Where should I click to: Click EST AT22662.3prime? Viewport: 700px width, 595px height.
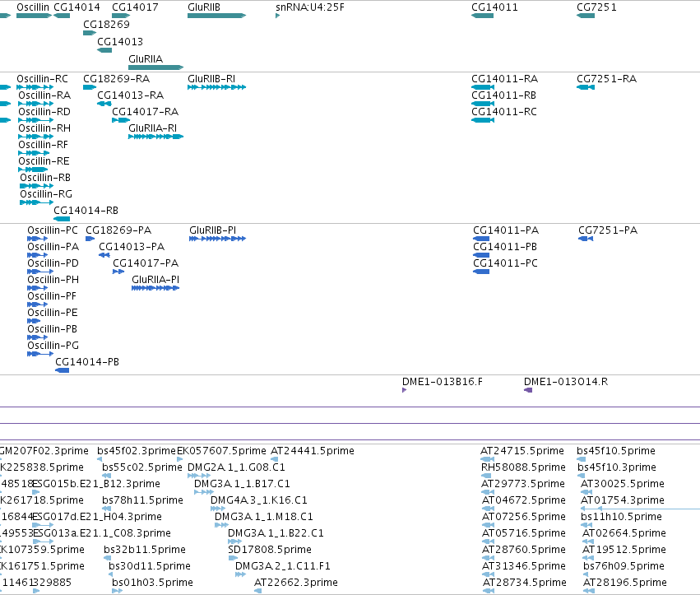coord(295,583)
